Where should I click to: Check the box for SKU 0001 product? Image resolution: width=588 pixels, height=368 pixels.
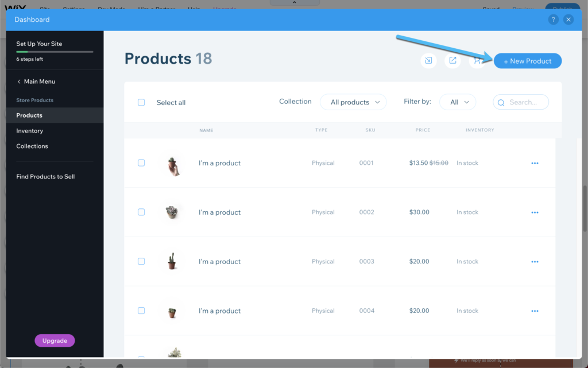[x=141, y=162]
